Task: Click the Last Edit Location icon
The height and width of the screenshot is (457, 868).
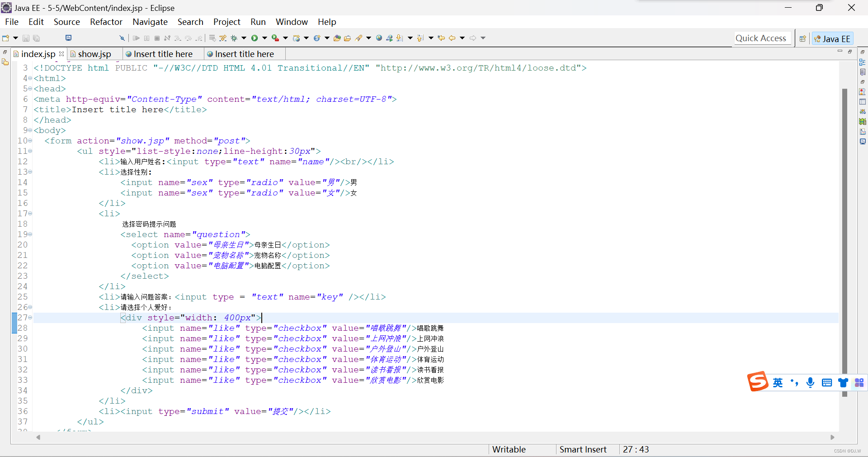Action: coord(441,38)
